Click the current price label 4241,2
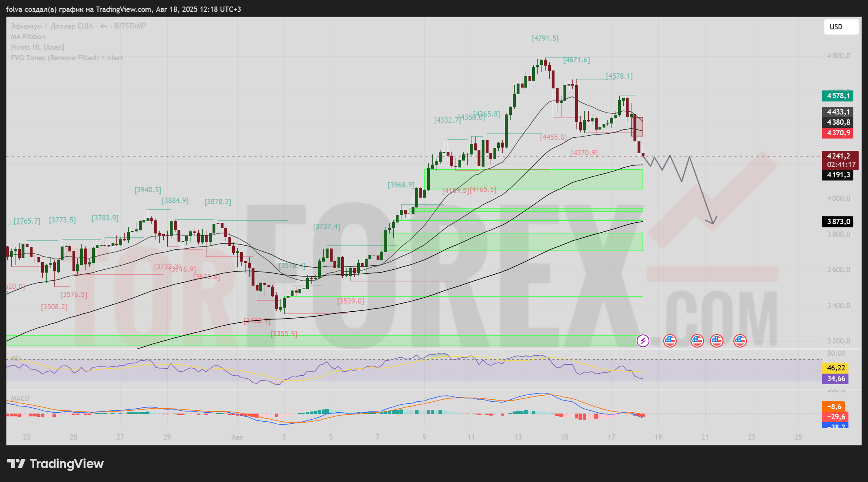Image resolution: width=868 pixels, height=482 pixels. click(840, 156)
